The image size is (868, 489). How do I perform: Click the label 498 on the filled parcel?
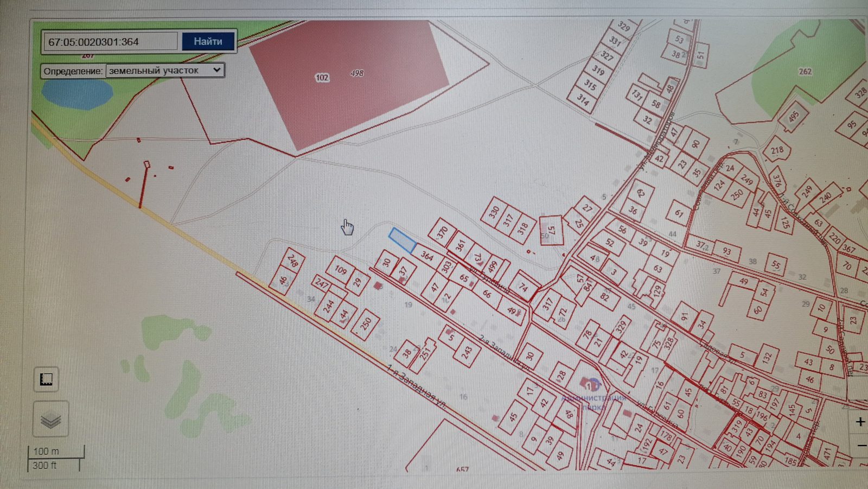(x=357, y=73)
